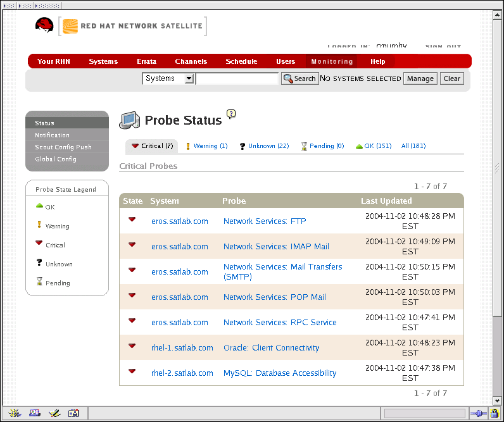This screenshot has height=422, width=504.
Task: Click the Search button
Action: click(300, 78)
